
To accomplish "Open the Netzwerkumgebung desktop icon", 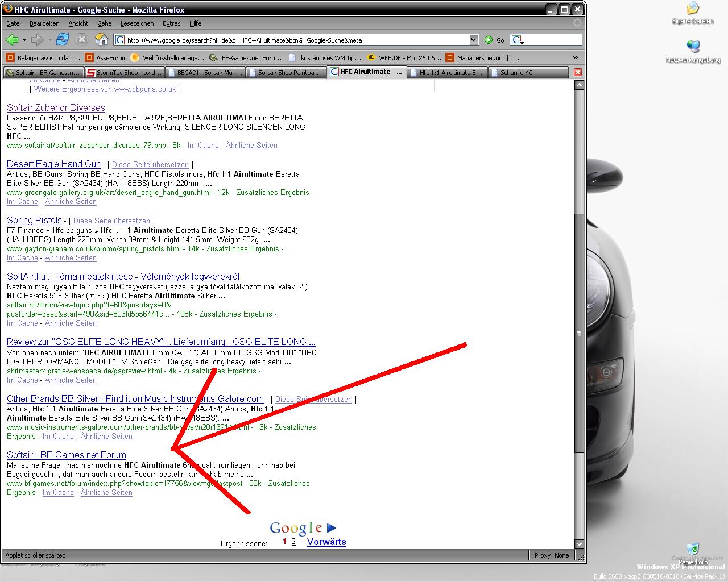I will pos(693,51).
